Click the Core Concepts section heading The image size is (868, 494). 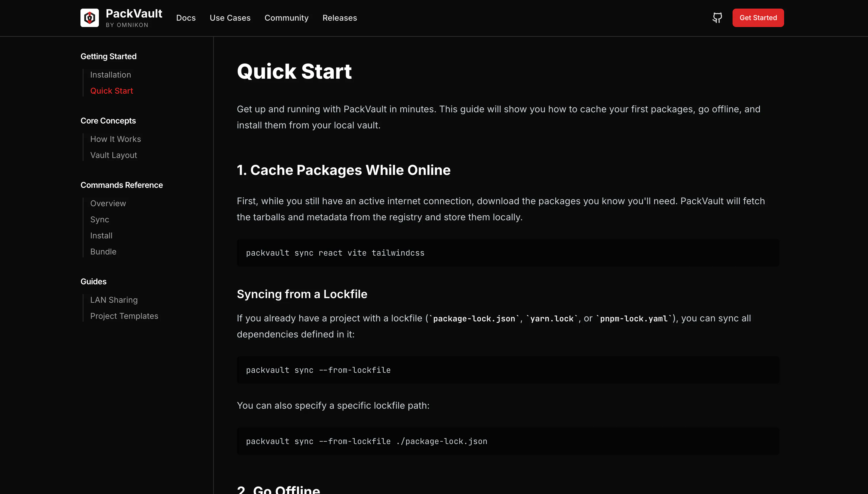108,121
